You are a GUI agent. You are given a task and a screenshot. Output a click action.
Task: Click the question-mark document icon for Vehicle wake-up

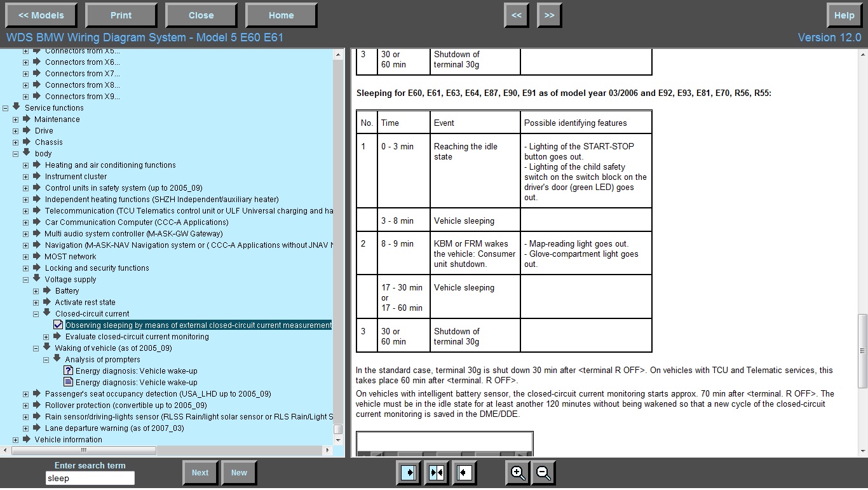click(68, 371)
